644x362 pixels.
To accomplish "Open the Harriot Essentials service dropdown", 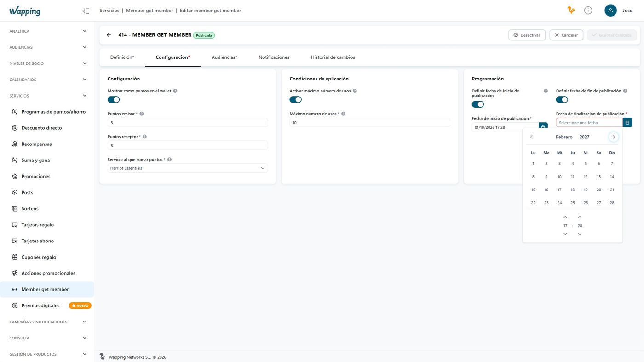I will 188,168.
